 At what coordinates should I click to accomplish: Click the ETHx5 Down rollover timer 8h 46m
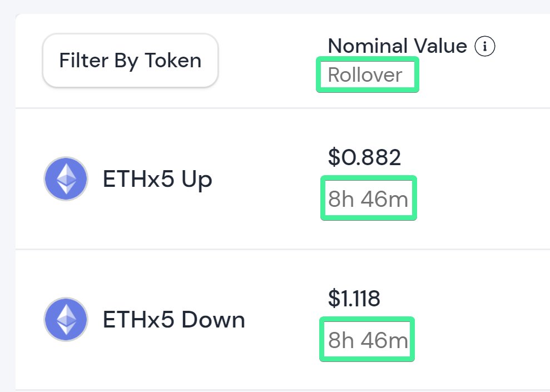tap(368, 340)
